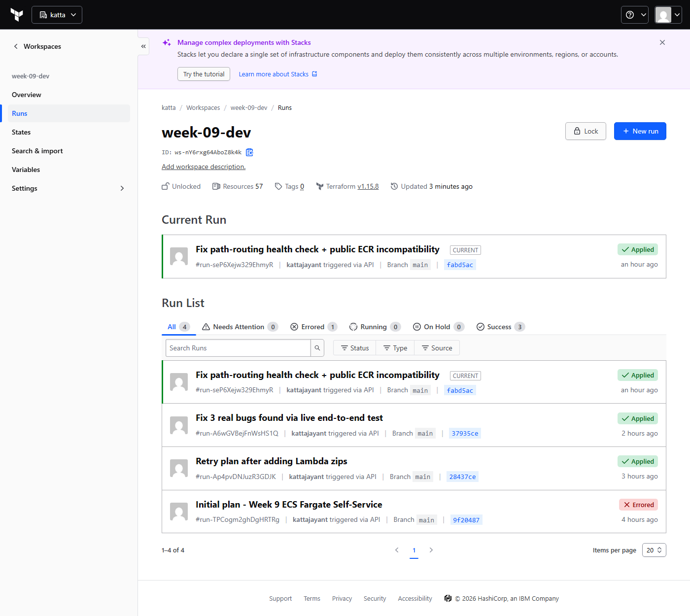Go back to Workspaces list
The width and height of the screenshot is (690, 616).
37,46
